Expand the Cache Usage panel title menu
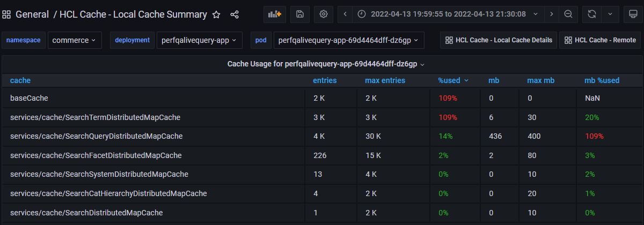Viewport: 644px width, 225px height. click(x=326, y=64)
